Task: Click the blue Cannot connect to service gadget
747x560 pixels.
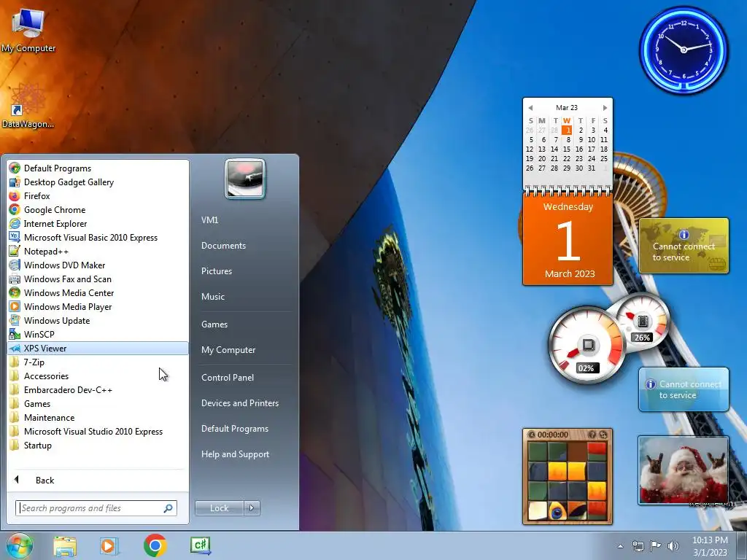Action: pyautogui.click(x=684, y=389)
